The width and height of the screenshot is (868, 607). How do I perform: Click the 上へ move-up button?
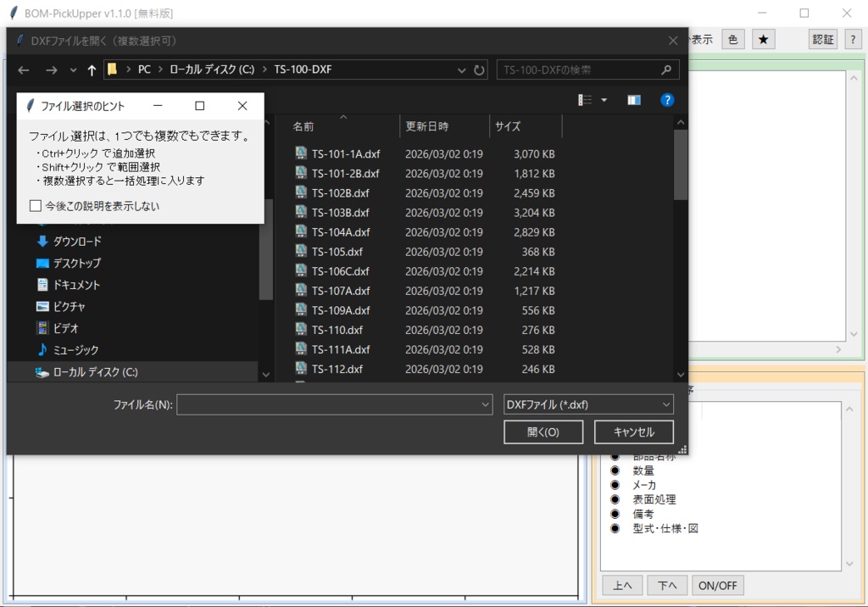[622, 586]
